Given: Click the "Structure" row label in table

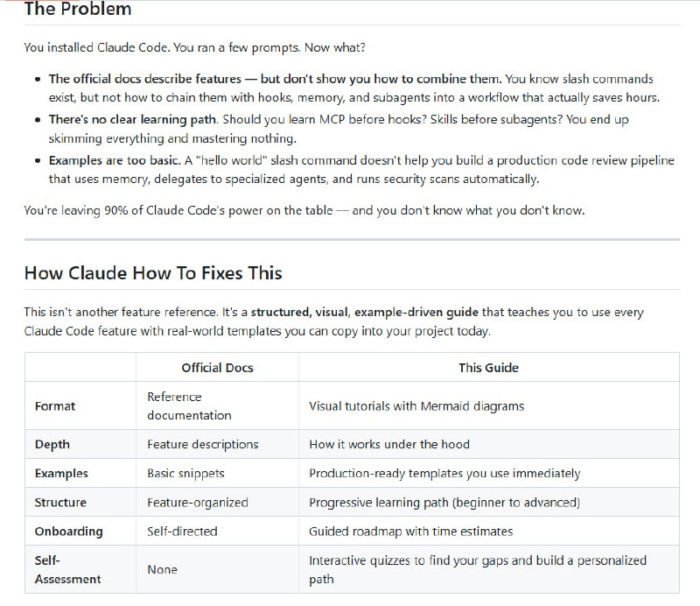Looking at the screenshot, I should tap(60, 503).
